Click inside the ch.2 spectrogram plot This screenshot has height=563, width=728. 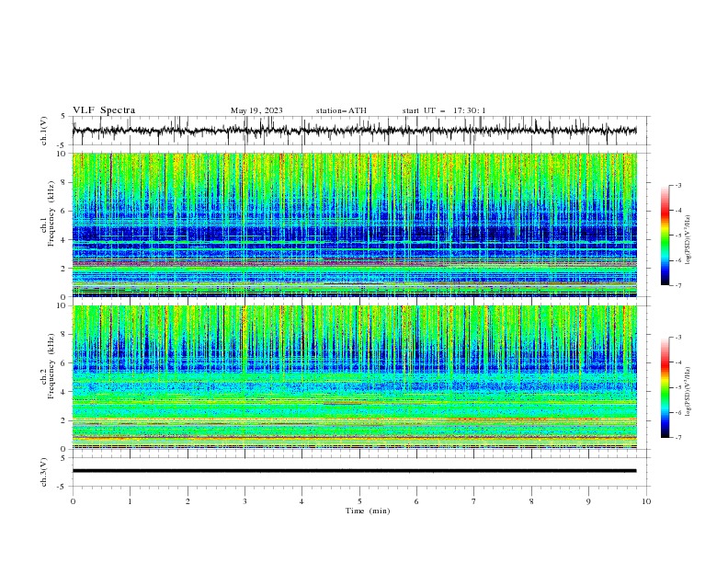(x=354, y=377)
